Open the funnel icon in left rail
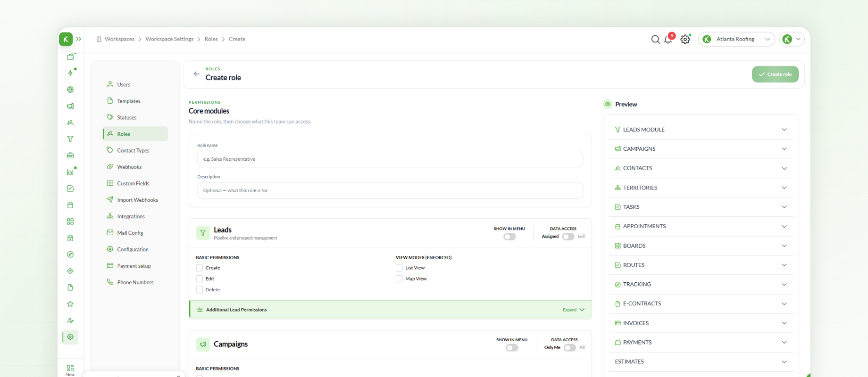Image resolution: width=868 pixels, height=377 pixels. (70, 139)
